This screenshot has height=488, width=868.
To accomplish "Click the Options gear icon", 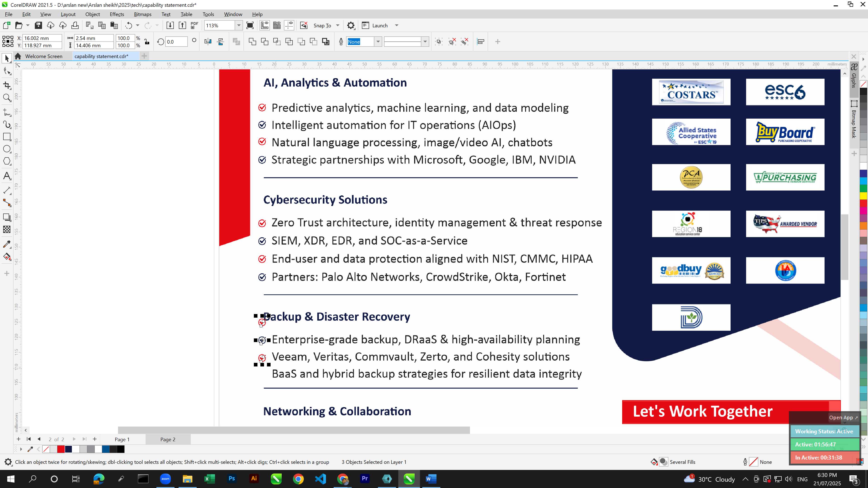I will pos(351,25).
